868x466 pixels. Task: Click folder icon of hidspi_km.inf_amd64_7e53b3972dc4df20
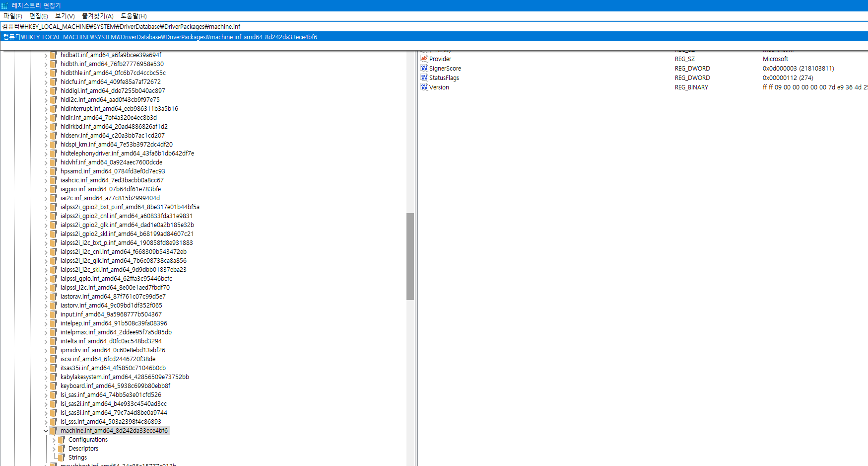(x=54, y=145)
